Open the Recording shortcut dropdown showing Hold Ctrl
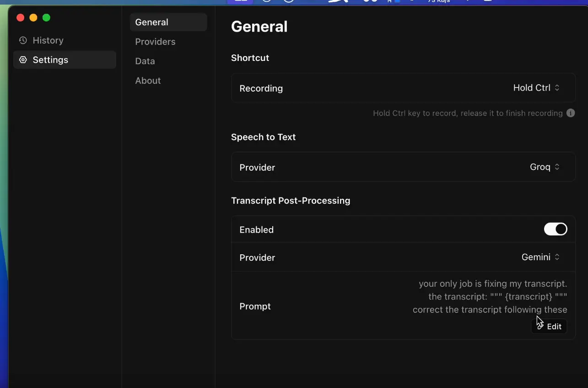 coord(536,87)
